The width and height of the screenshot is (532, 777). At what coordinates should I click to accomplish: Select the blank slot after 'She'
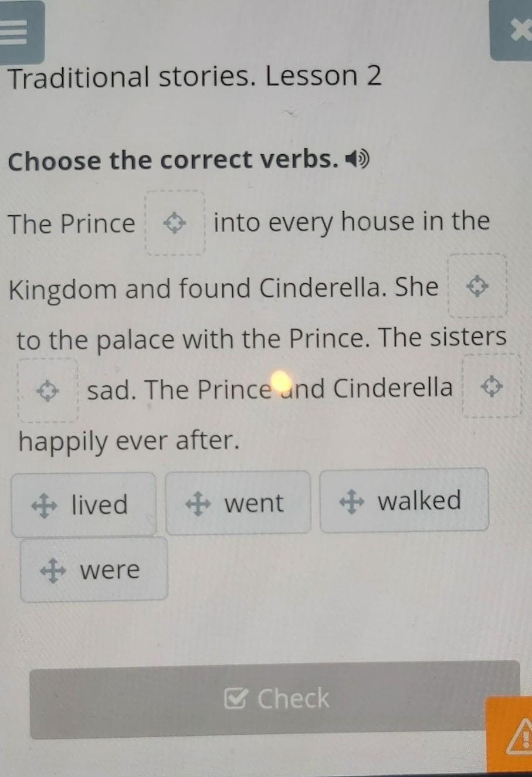(477, 286)
